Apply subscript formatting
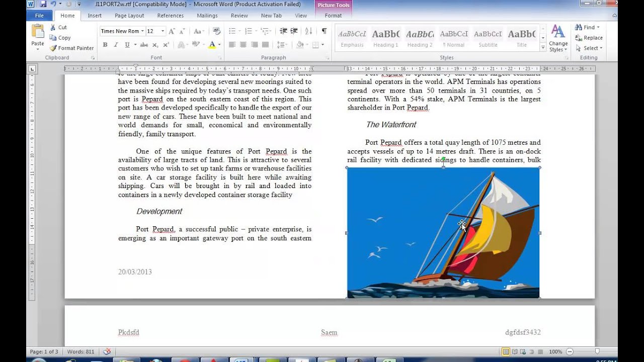The height and width of the screenshot is (362, 644). (155, 45)
